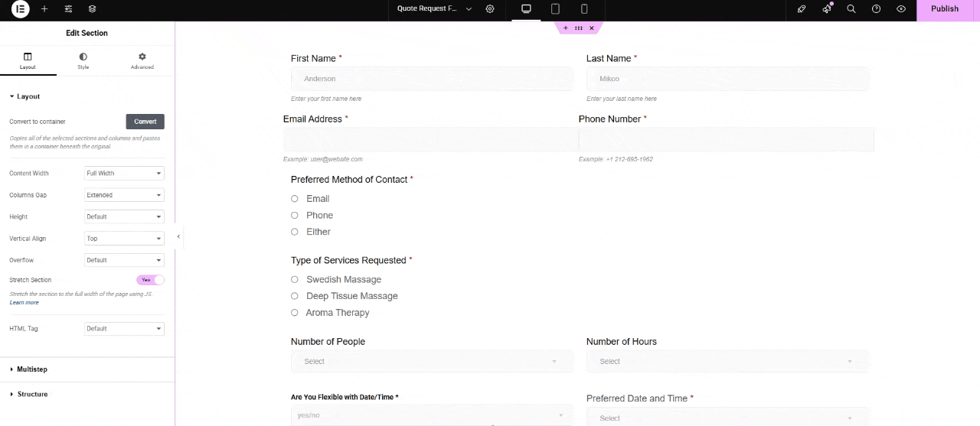The width and height of the screenshot is (980, 426).
Task: Open the Elementor logo menu
Action: coord(21,9)
